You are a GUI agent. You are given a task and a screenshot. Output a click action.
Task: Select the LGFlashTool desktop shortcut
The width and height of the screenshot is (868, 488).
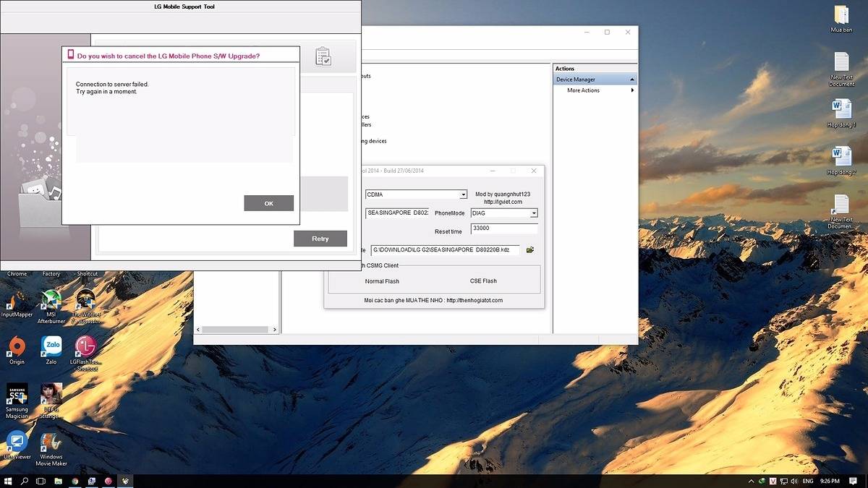[x=85, y=354]
